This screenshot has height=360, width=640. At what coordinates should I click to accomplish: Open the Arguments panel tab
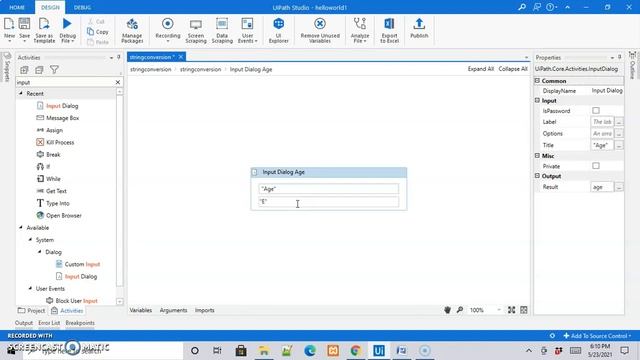pos(173,310)
